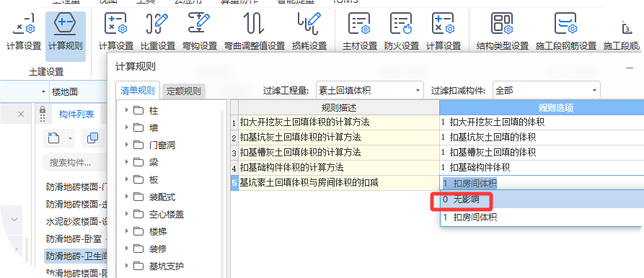Switch to 清单规则 tab

tap(138, 91)
